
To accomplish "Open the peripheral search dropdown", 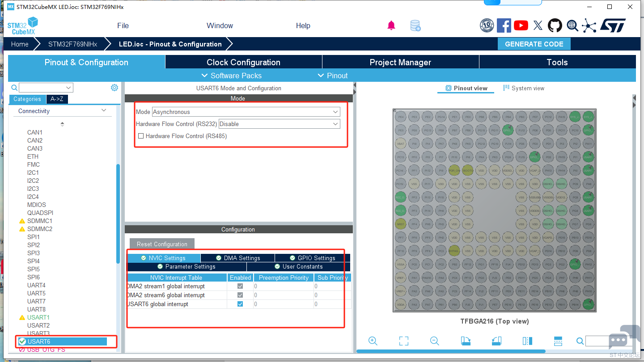I will point(69,88).
